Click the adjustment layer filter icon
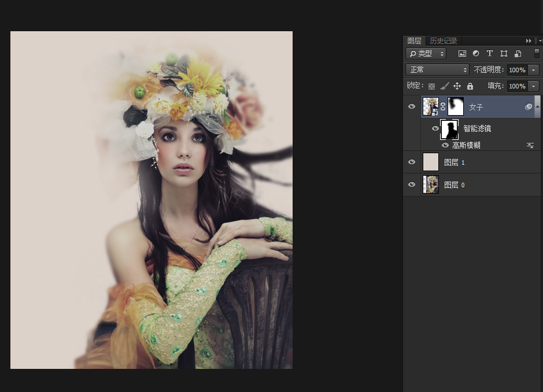Screen dimensions: 543x392 click(476, 53)
